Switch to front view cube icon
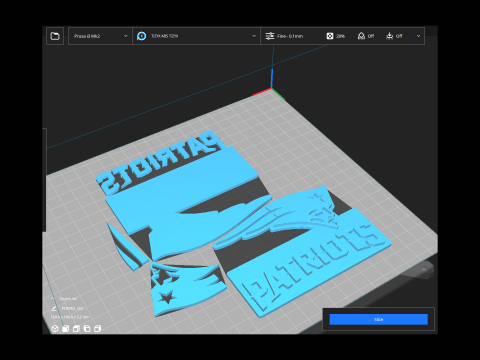This screenshot has width=480, height=360. 66,329
